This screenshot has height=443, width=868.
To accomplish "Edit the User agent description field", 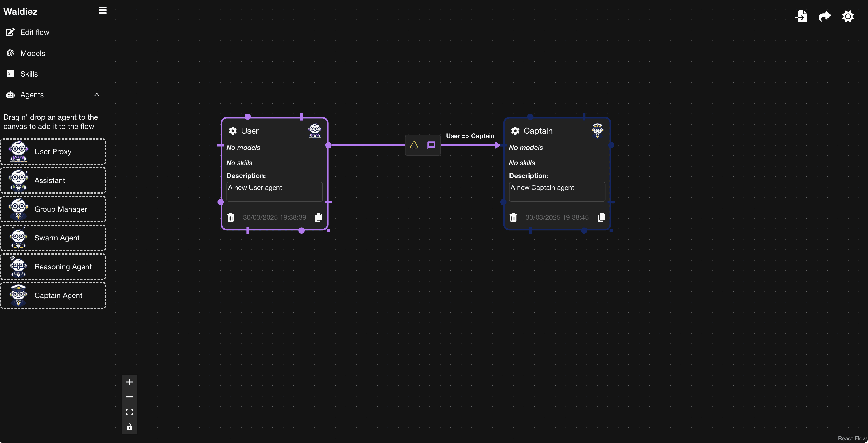I will pyautogui.click(x=274, y=191).
